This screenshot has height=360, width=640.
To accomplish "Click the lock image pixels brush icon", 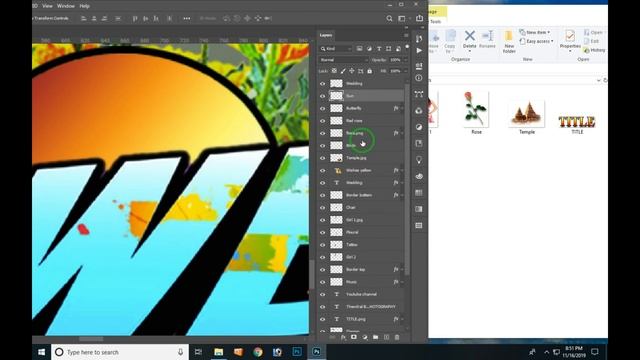I will pyautogui.click(x=343, y=71).
